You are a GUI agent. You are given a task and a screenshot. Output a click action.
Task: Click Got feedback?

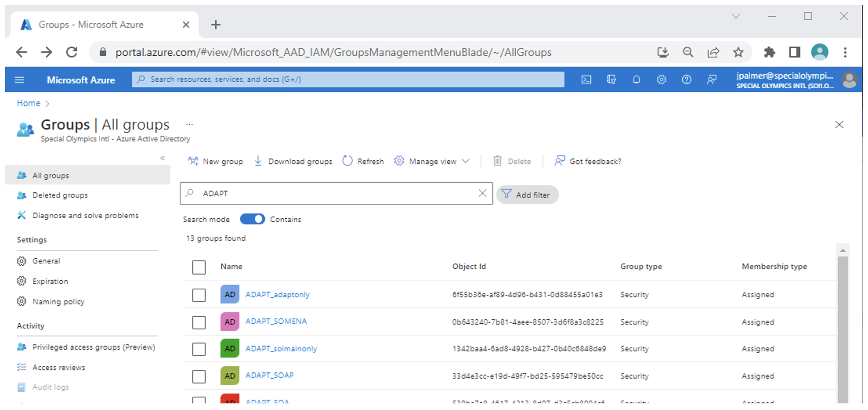point(587,161)
